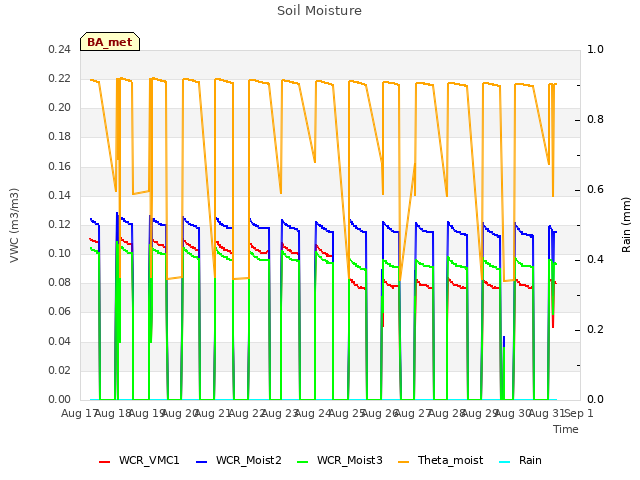The width and height of the screenshot is (640, 480).
Task: Click the VWC (m3/m3) y-axis label
Action: click(14, 225)
